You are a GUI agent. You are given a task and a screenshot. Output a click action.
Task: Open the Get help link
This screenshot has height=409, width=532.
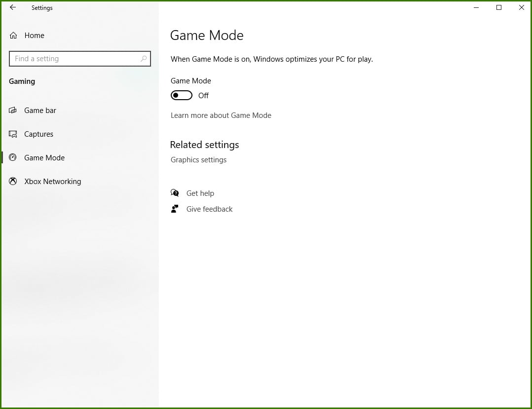pos(200,193)
